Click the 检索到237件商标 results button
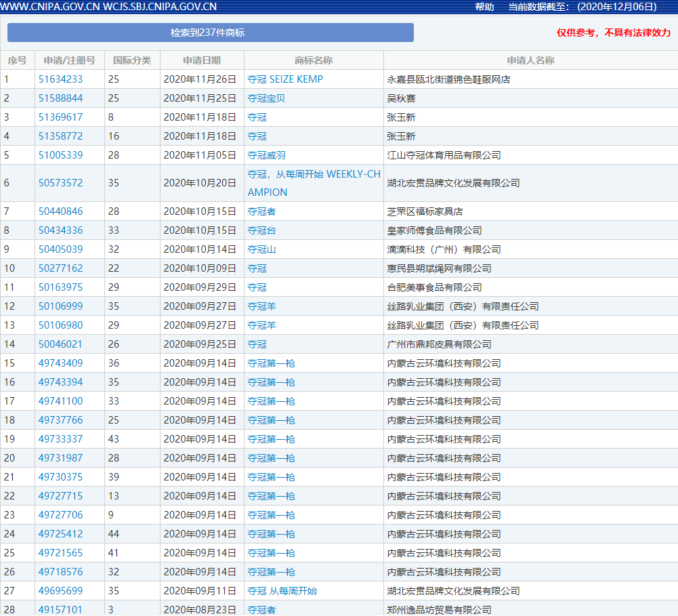The height and width of the screenshot is (616, 678). click(x=210, y=32)
